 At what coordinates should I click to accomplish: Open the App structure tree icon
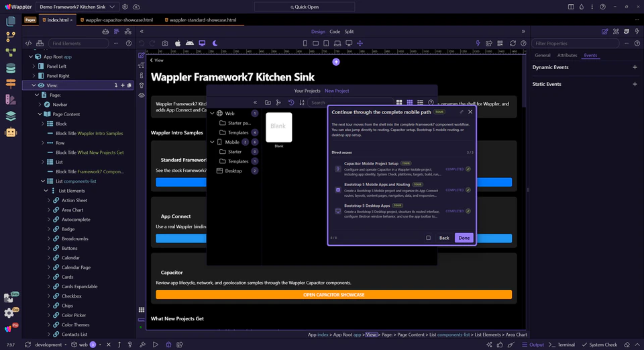128,32
